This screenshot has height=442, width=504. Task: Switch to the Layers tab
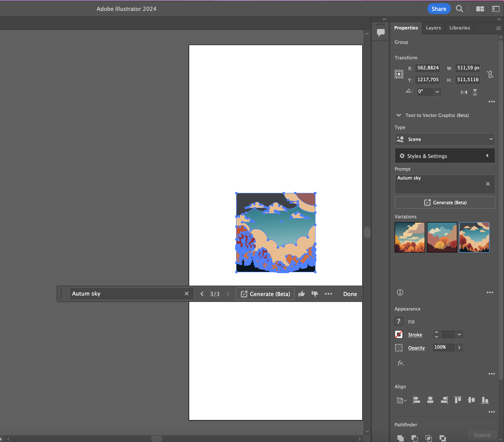433,28
